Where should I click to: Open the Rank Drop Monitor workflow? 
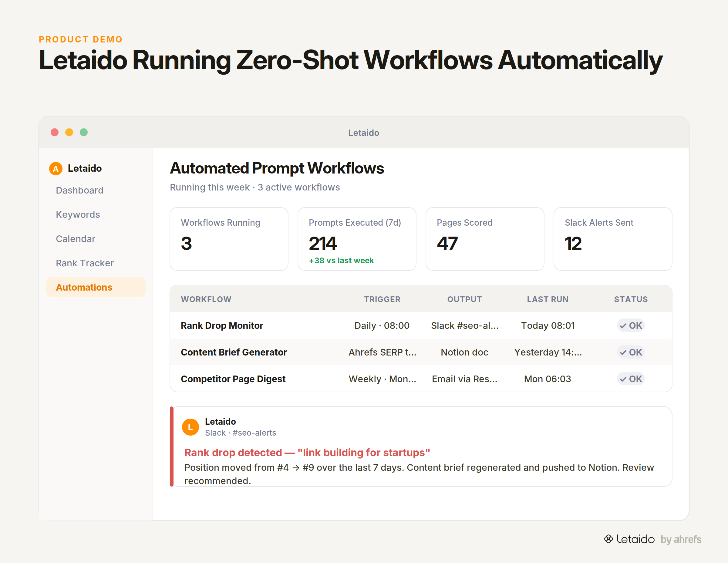[222, 326]
